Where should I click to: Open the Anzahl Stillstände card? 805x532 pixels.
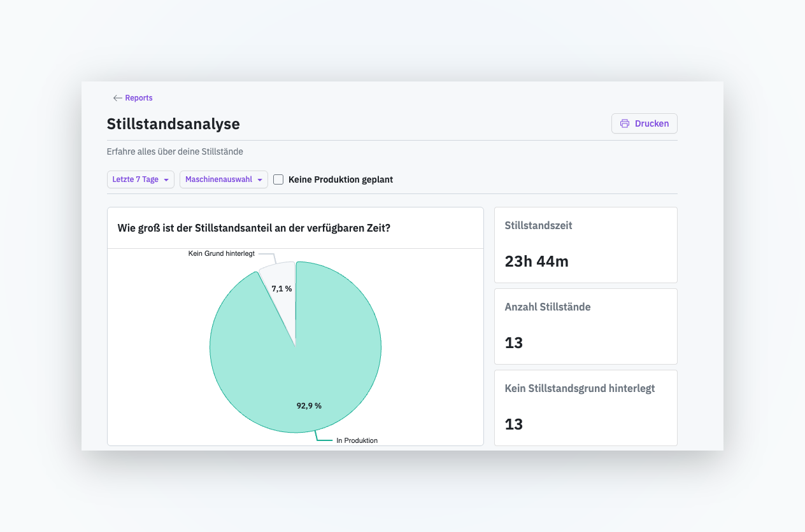coord(586,326)
